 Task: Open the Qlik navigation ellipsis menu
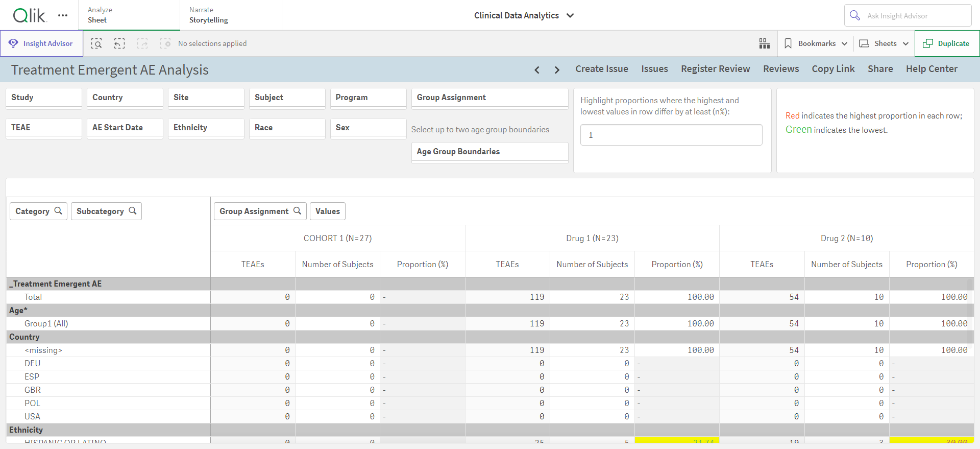pyautogui.click(x=63, y=15)
